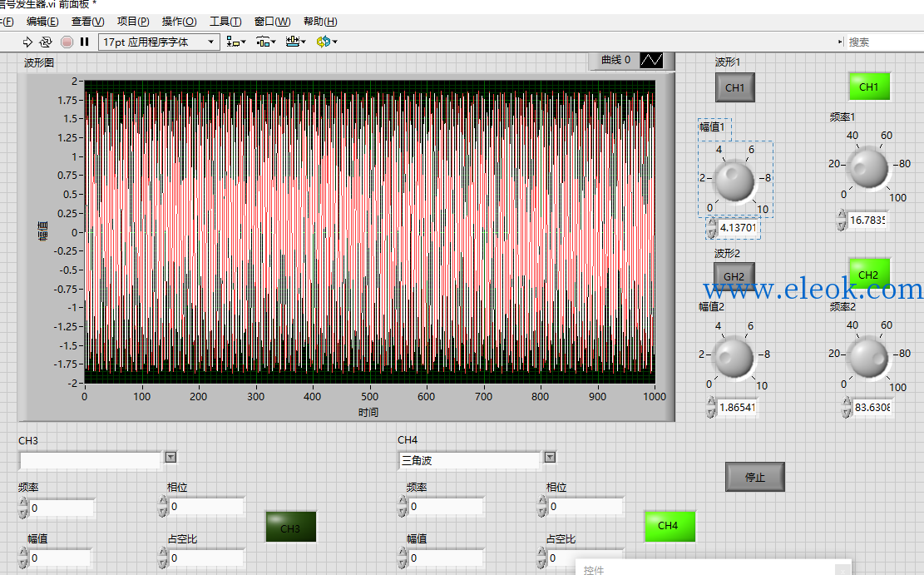Toggle the dark green CH3 indicator
The height and width of the screenshot is (575, 924).
pos(290,527)
